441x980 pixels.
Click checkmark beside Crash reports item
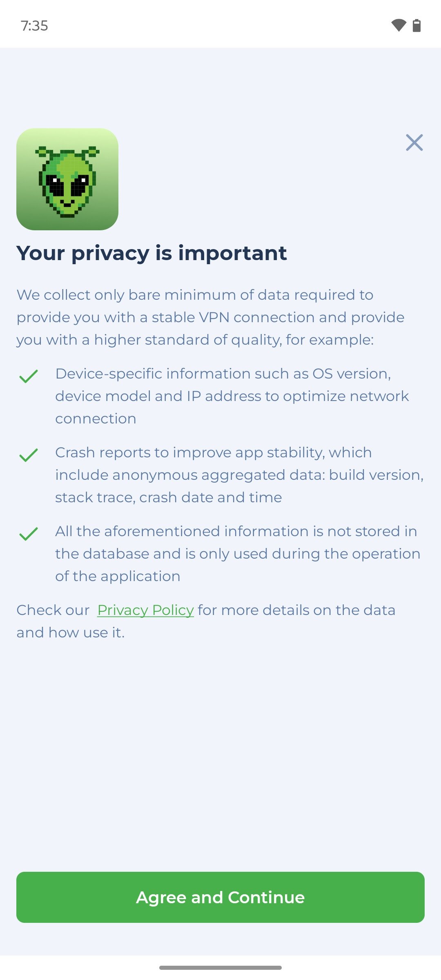pos(29,455)
